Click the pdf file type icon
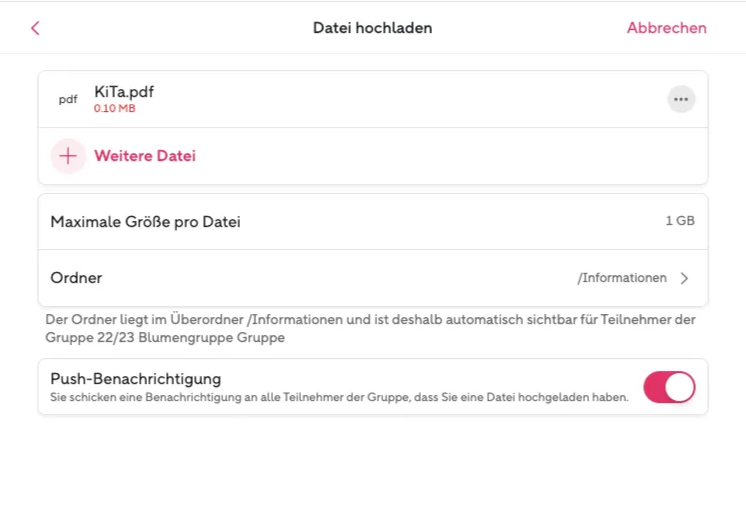This screenshot has width=746, height=526. 68,99
